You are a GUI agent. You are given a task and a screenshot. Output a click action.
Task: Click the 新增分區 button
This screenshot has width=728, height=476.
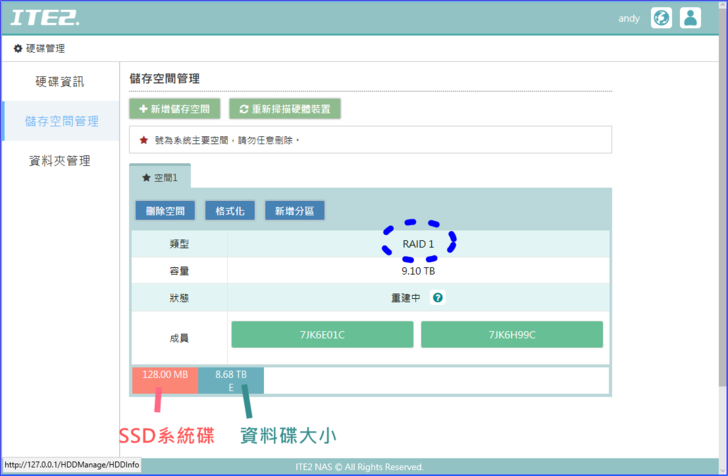(294, 211)
